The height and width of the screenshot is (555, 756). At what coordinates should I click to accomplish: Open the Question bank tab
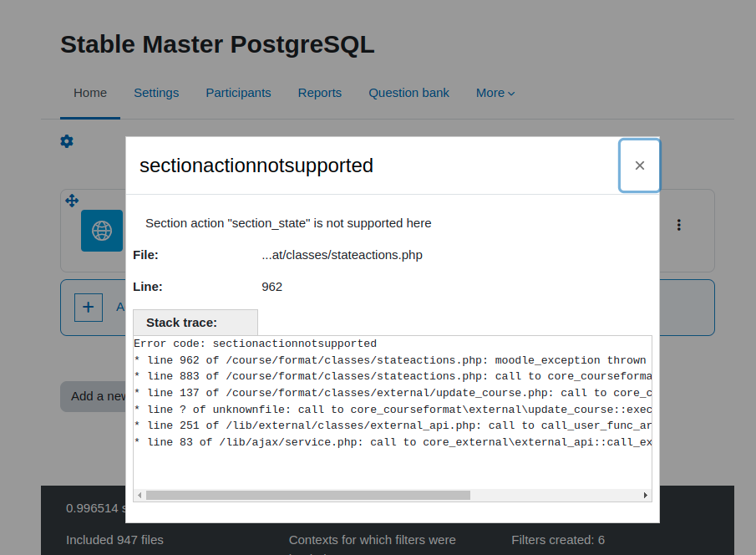[408, 93]
